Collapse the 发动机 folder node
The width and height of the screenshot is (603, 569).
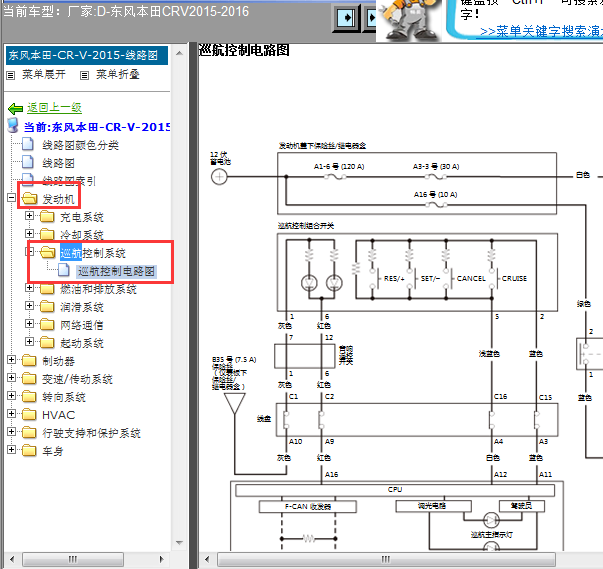click(x=12, y=198)
